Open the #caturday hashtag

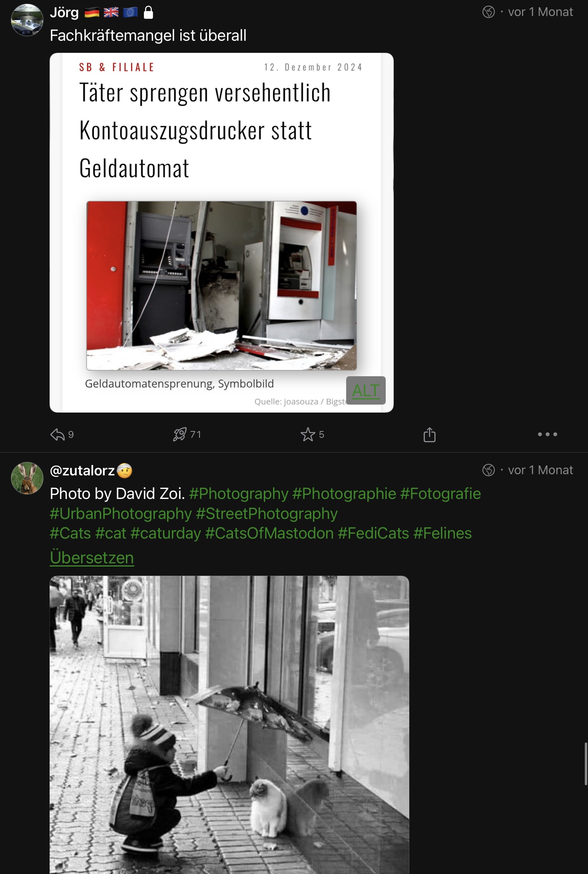165,533
